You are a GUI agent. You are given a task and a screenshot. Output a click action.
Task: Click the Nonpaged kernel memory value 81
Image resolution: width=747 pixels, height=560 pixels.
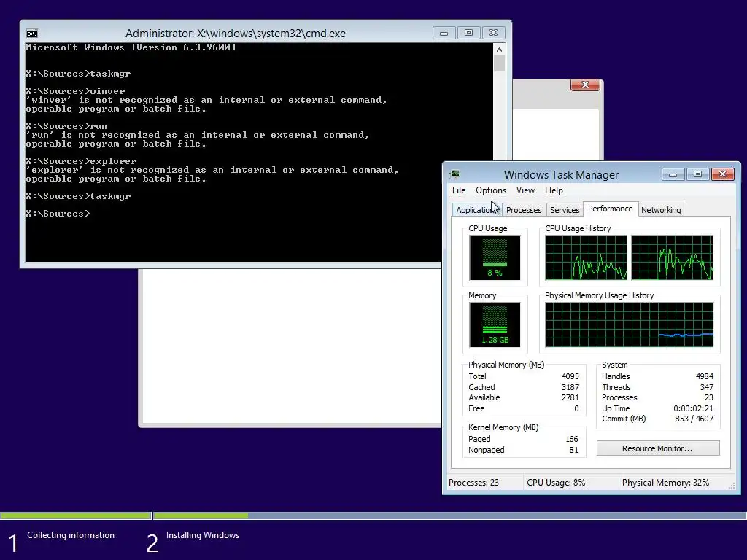point(573,450)
